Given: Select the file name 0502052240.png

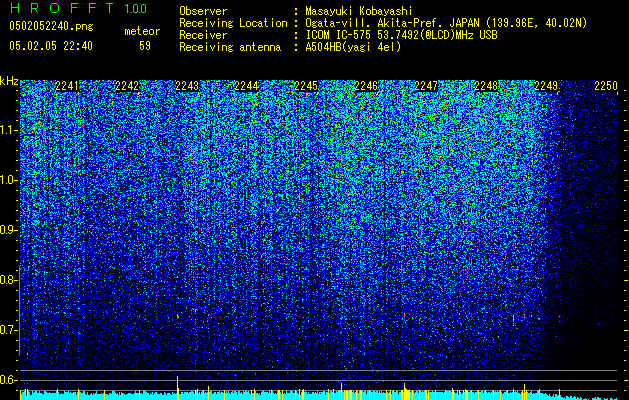Looking at the screenshot, I should coord(51,26).
